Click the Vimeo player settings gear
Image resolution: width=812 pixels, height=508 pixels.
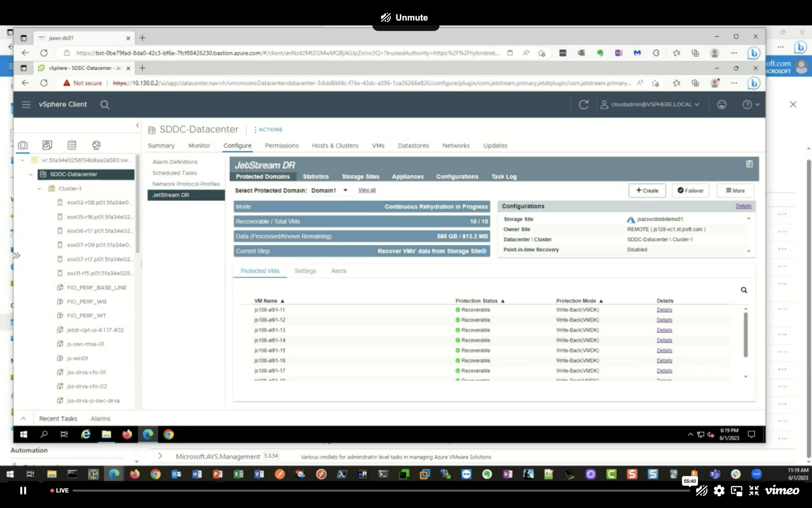coord(719,491)
